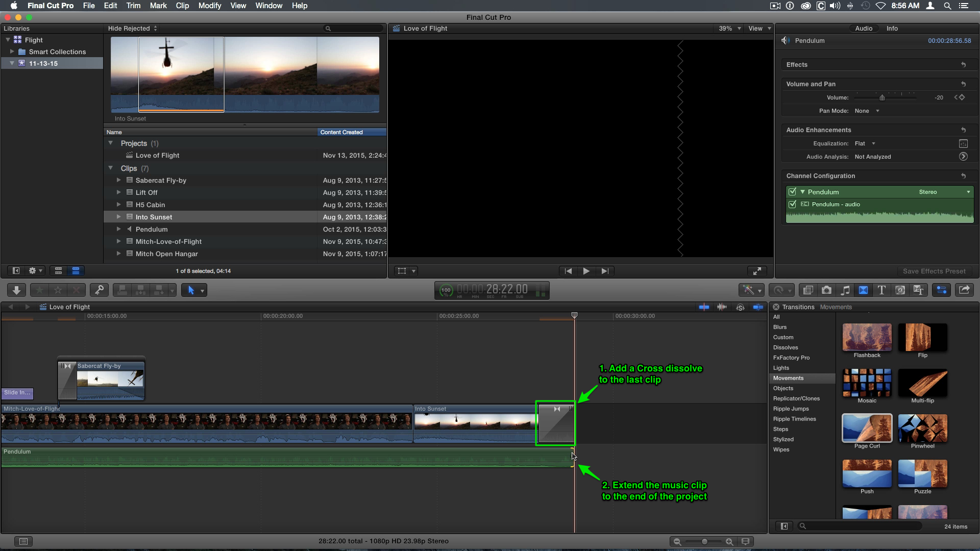980x551 pixels.
Task: Reject selection with red X button
Action: 76,290
